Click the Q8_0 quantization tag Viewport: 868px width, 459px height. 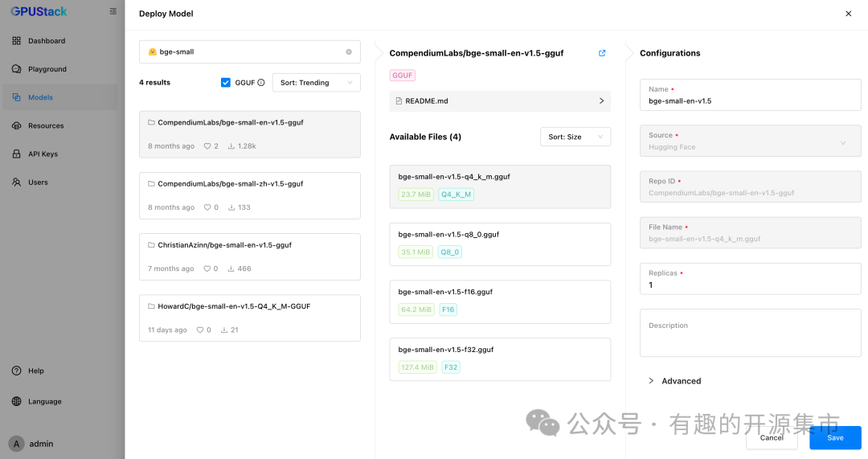(449, 252)
